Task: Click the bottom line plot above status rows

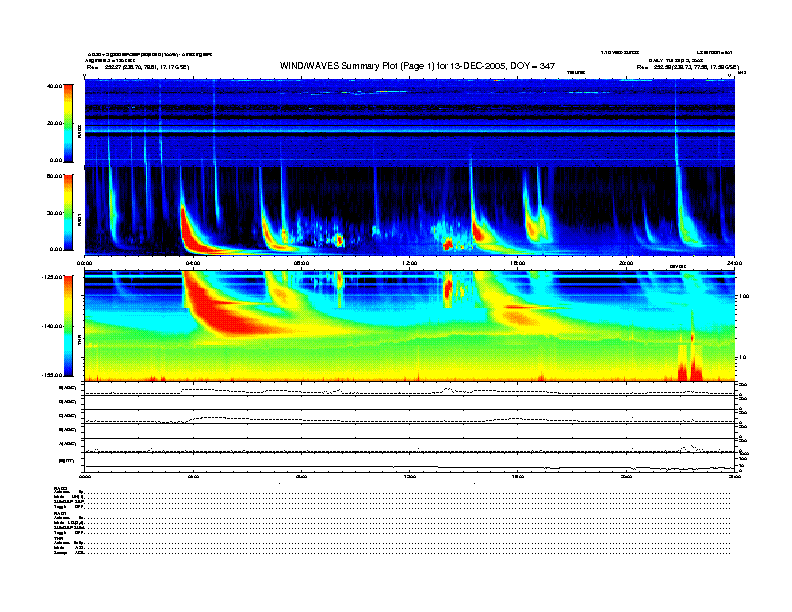Action: pyautogui.click(x=410, y=462)
